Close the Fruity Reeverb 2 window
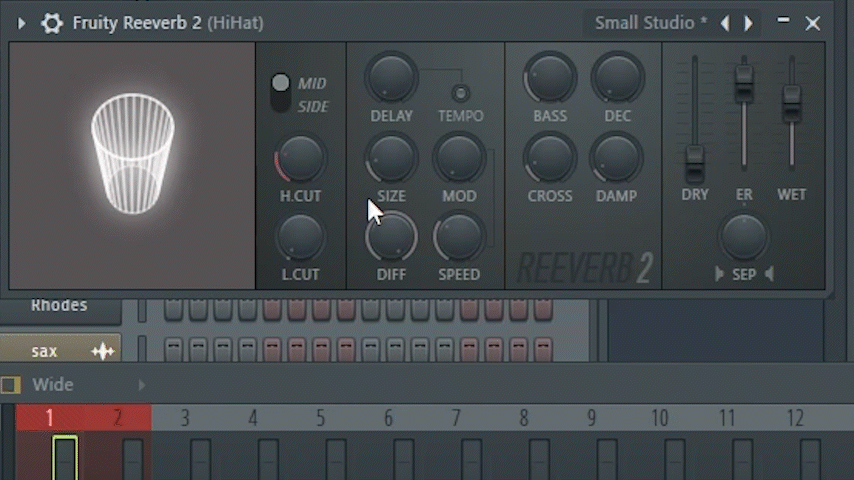This screenshot has height=480, width=854. tap(813, 23)
